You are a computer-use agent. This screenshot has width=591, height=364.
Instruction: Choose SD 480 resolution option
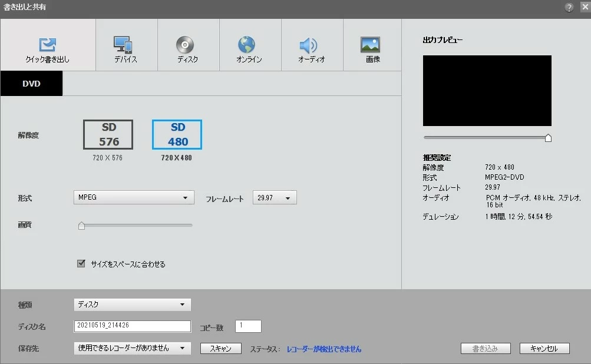coord(177,134)
